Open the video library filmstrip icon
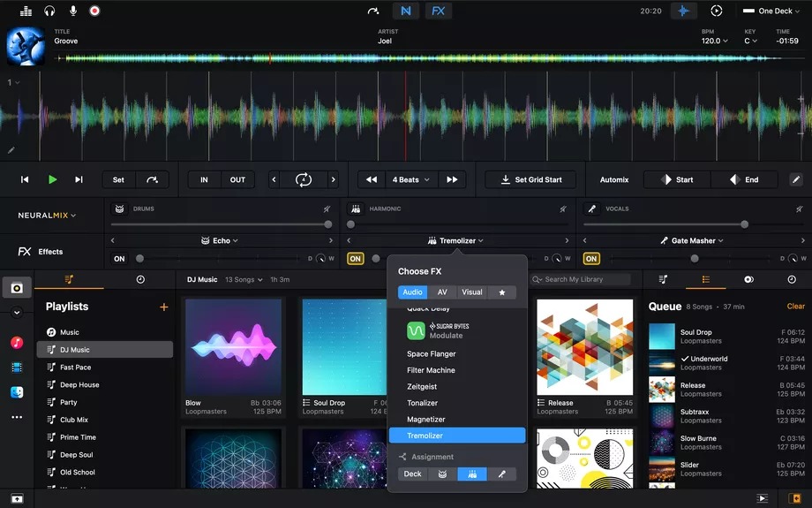Screen dimensions: 812x508 pos(17,368)
